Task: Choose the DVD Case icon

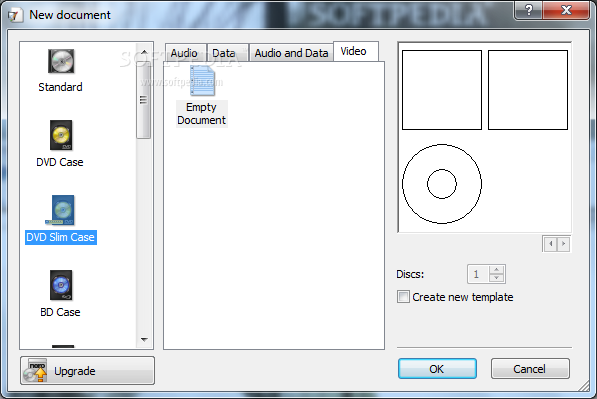Action: click(61, 135)
